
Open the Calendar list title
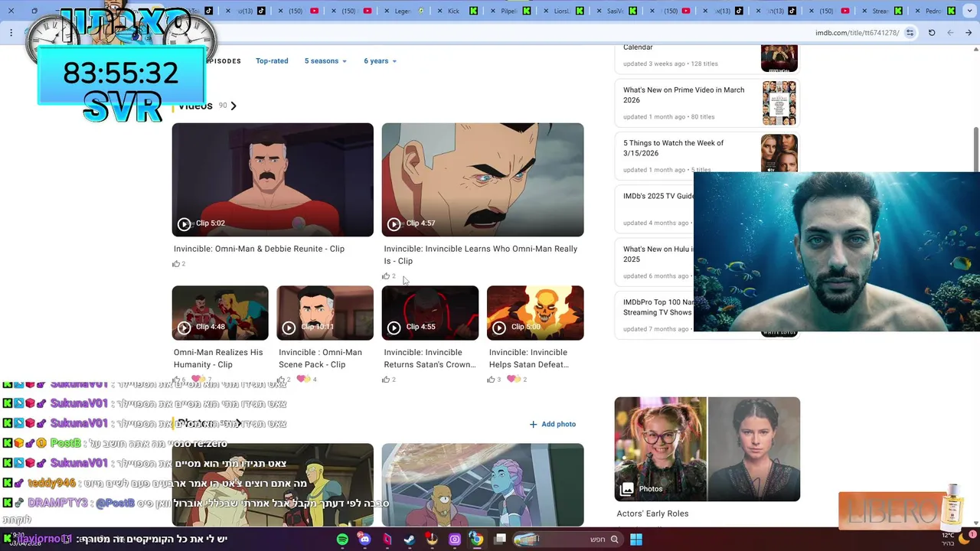tap(638, 47)
